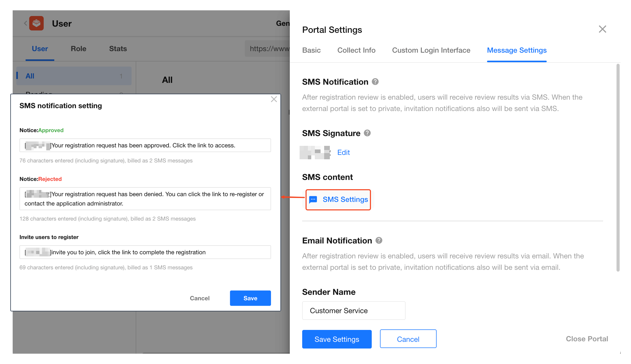Close the Portal Settings panel
This screenshot has height=364, width=631.
602,29
